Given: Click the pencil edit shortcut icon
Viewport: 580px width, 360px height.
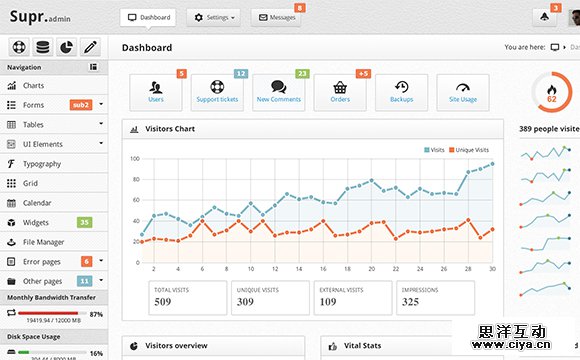Looking at the screenshot, I should click(90, 47).
